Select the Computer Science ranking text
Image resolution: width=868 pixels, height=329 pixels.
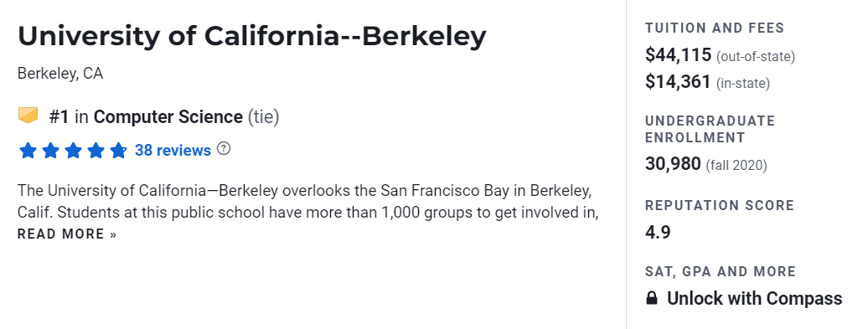coord(168,117)
